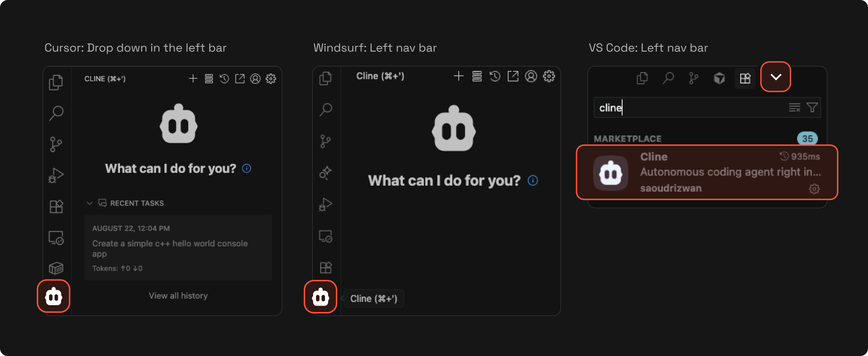868x356 pixels.
Task: Pop out Cline to editor in Cursor
Action: [240, 79]
